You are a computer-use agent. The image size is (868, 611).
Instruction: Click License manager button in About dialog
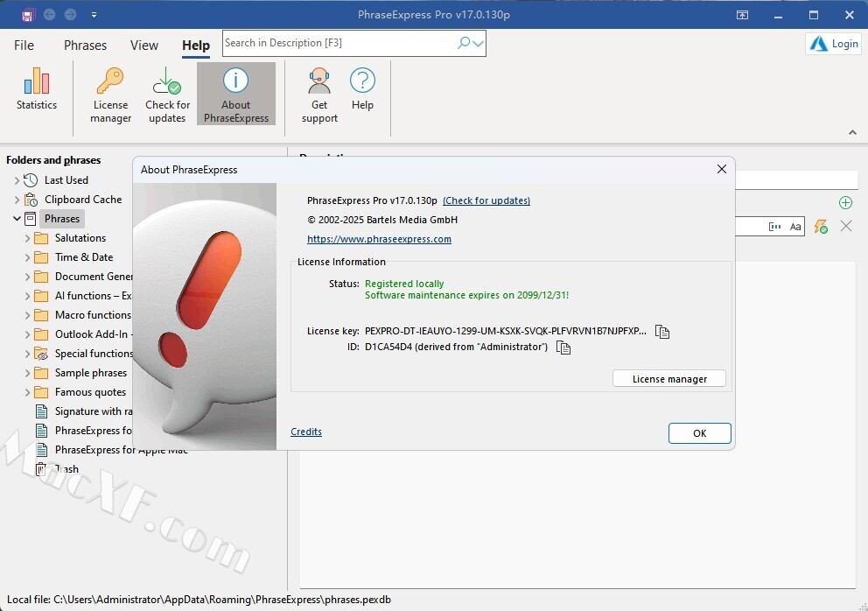point(669,379)
